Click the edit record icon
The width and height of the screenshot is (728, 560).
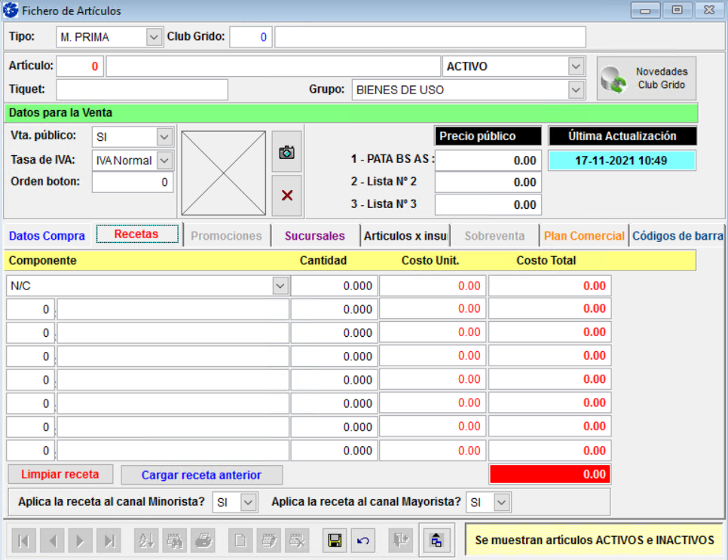coord(269,540)
